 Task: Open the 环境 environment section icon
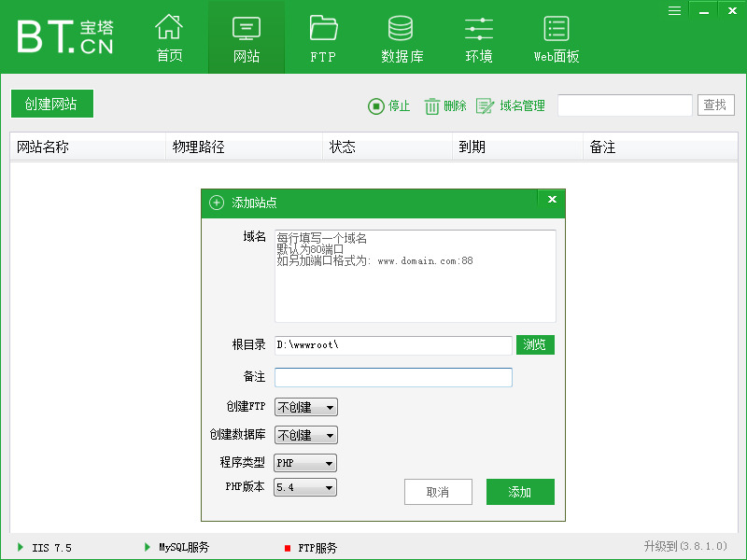(478, 35)
